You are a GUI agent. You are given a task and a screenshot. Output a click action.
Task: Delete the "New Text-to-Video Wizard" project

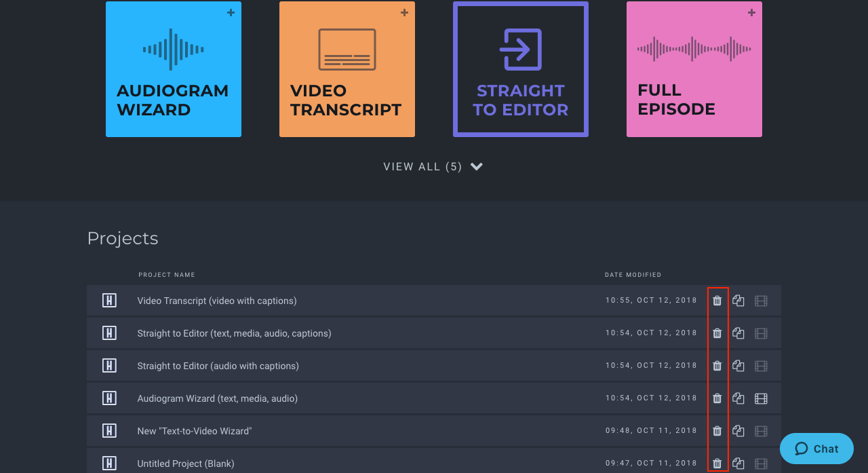pyautogui.click(x=717, y=430)
